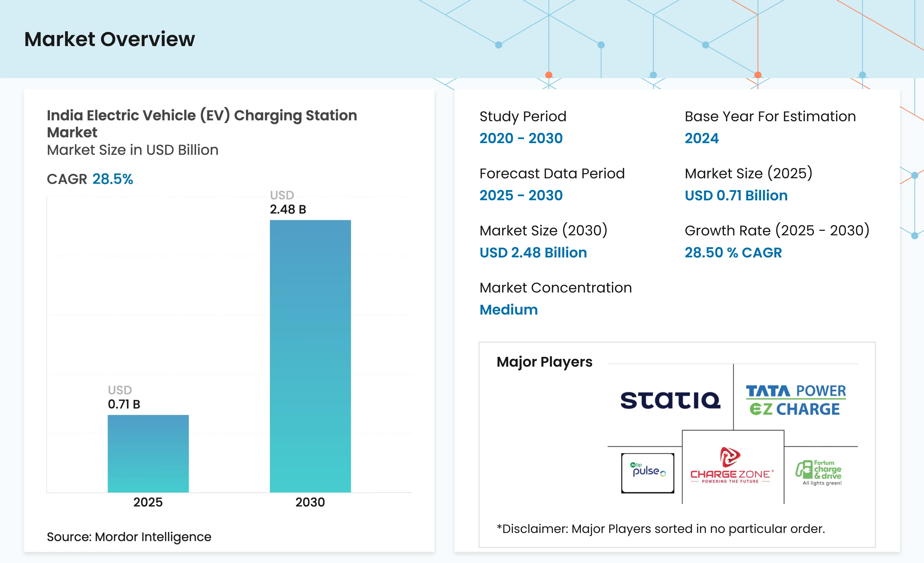
Task: Click the 2030 market size bar
Action: pyautogui.click(x=311, y=356)
